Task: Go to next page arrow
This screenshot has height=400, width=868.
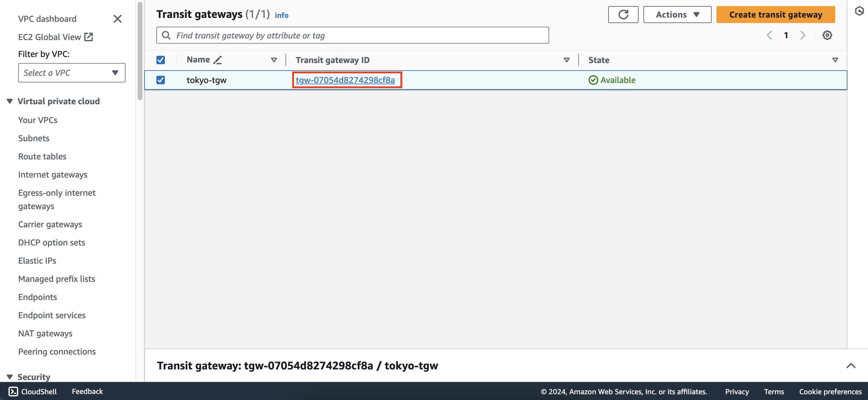Action: coord(803,35)
